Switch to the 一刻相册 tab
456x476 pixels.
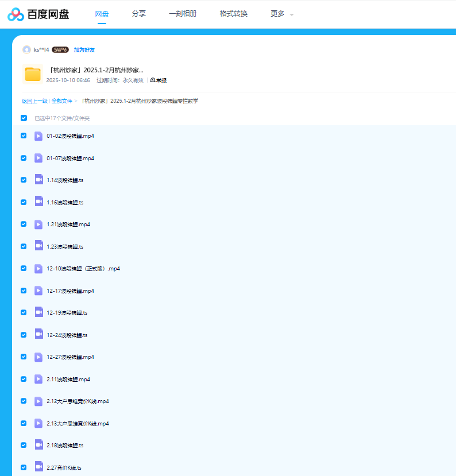point(183,14)
